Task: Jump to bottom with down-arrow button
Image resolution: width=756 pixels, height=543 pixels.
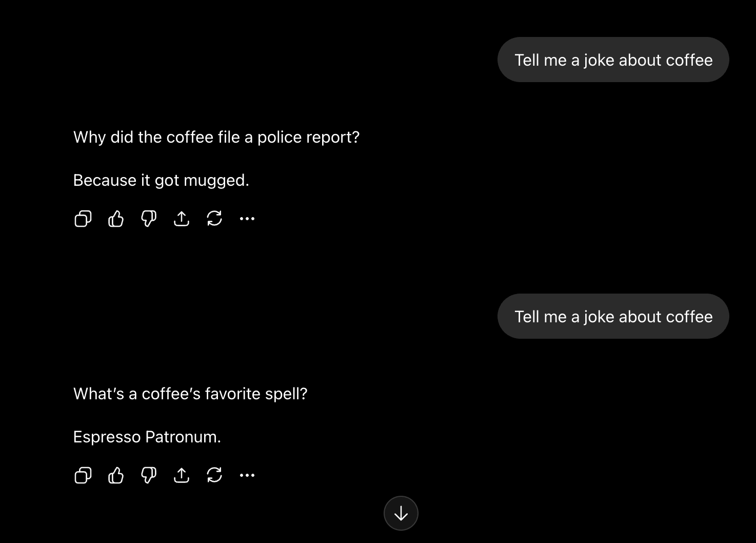Action: 401,513
